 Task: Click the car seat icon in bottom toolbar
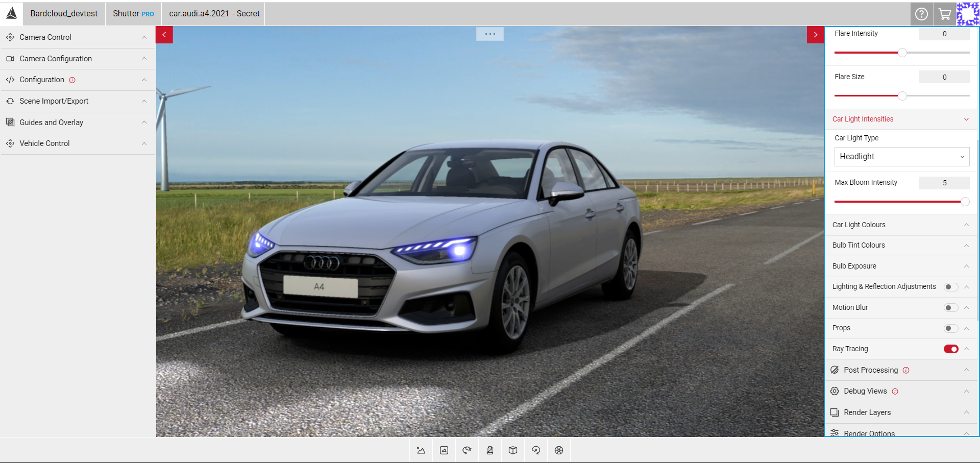[490, 450]
